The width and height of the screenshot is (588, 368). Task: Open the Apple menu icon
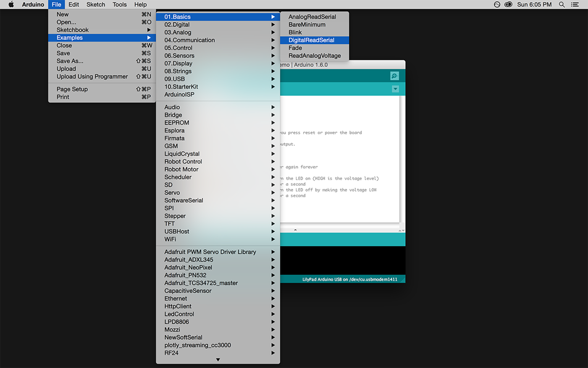[x=11, y=5]
